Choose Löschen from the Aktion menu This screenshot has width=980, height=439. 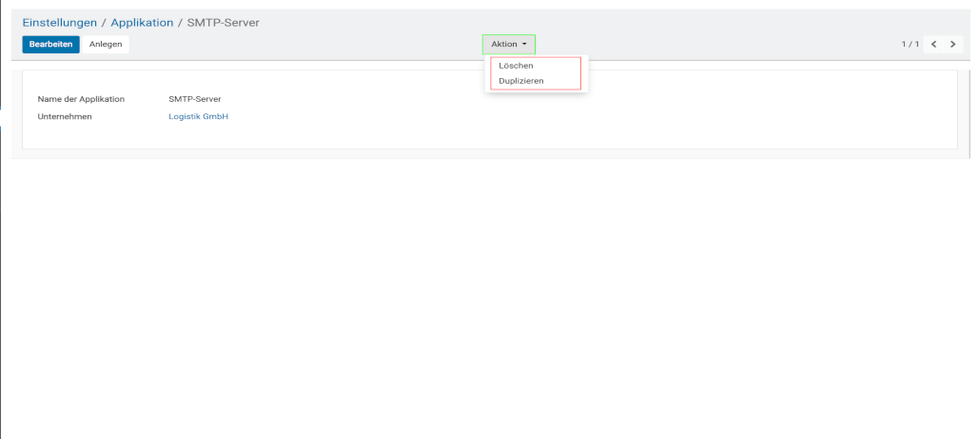(516, 66)
